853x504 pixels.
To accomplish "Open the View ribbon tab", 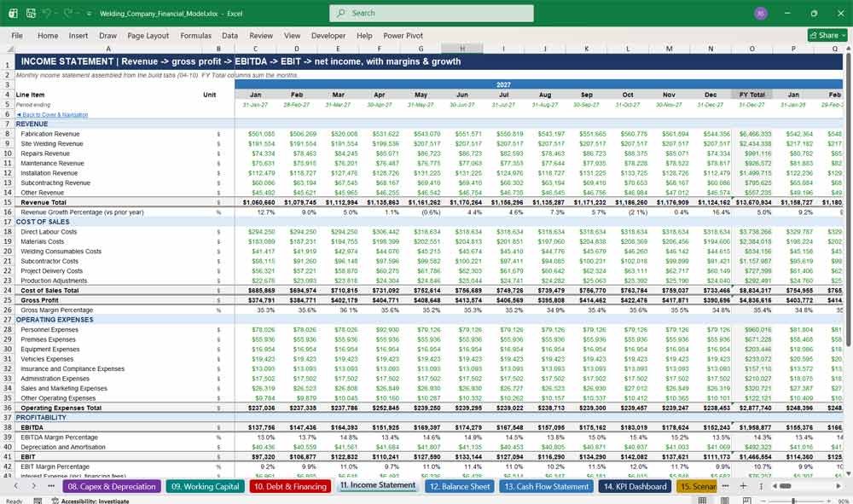I will point(292,35).
